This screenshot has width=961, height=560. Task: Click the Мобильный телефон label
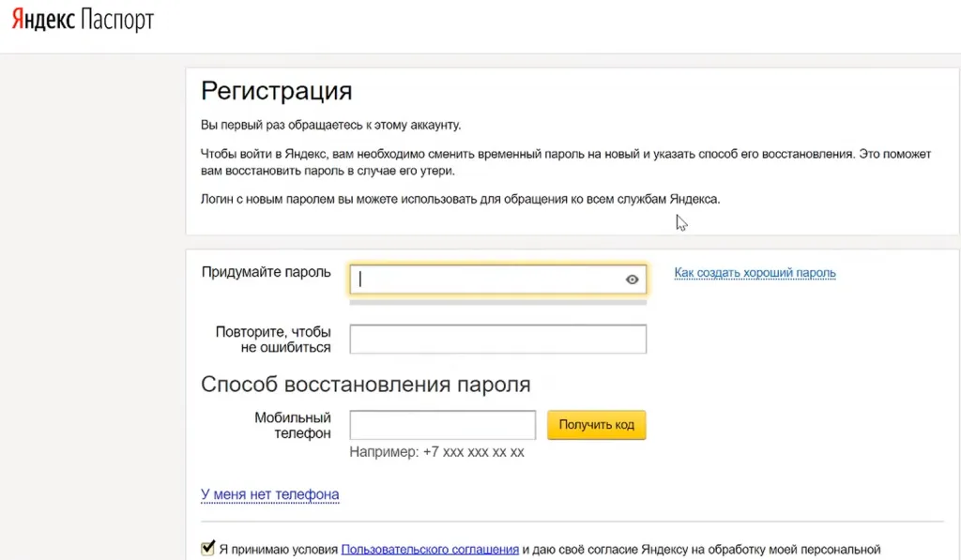tap(293, 425)
